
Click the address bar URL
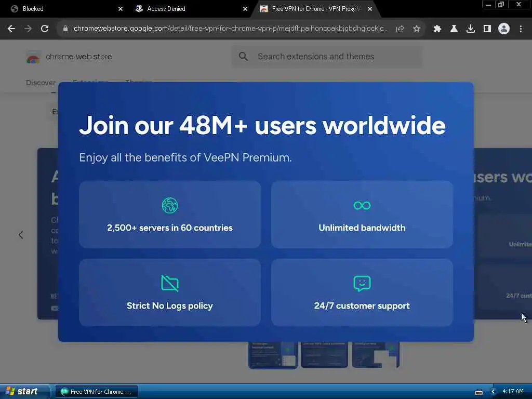tap(230, 29)
